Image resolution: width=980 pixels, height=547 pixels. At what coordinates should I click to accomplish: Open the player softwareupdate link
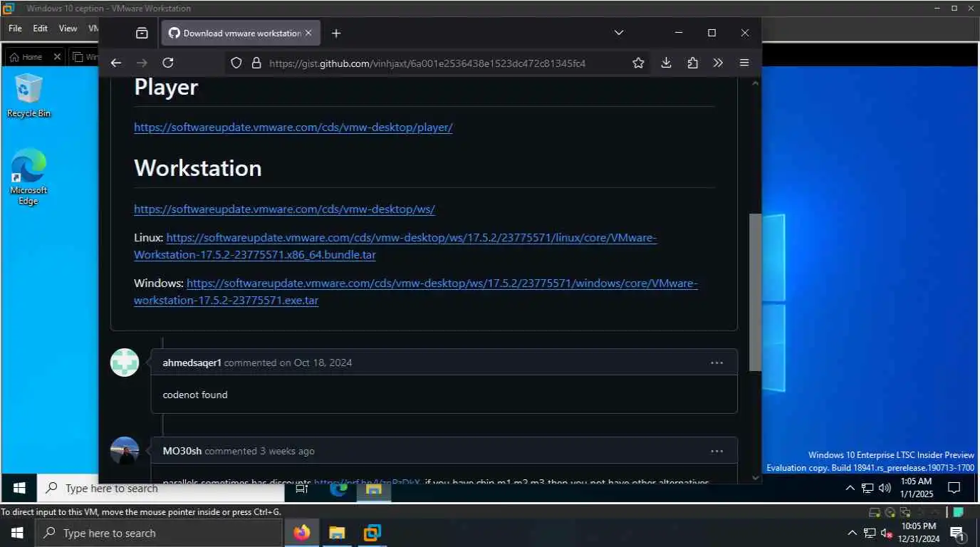(293, 127)
